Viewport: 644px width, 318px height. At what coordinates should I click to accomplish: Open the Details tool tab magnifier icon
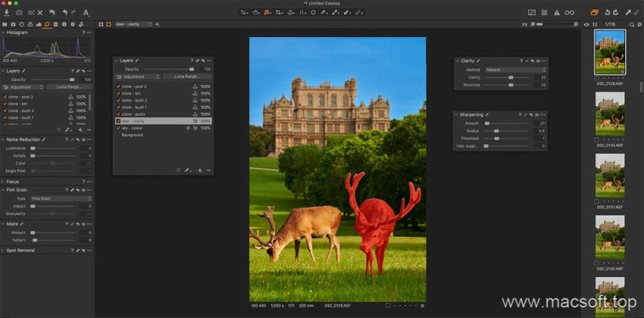(x=47, y=24)
